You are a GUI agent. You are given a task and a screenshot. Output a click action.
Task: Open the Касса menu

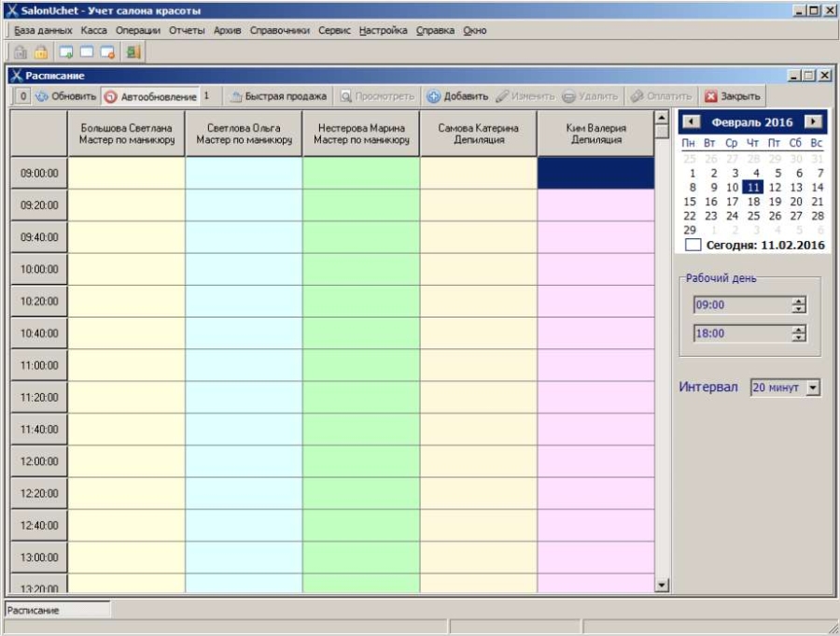93,31
